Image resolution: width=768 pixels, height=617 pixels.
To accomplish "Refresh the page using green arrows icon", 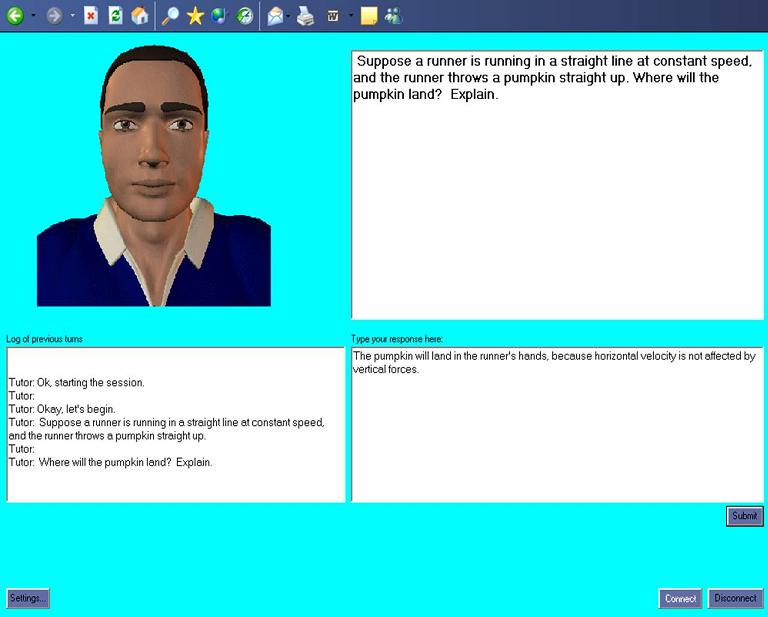I will tap(116, 16).
